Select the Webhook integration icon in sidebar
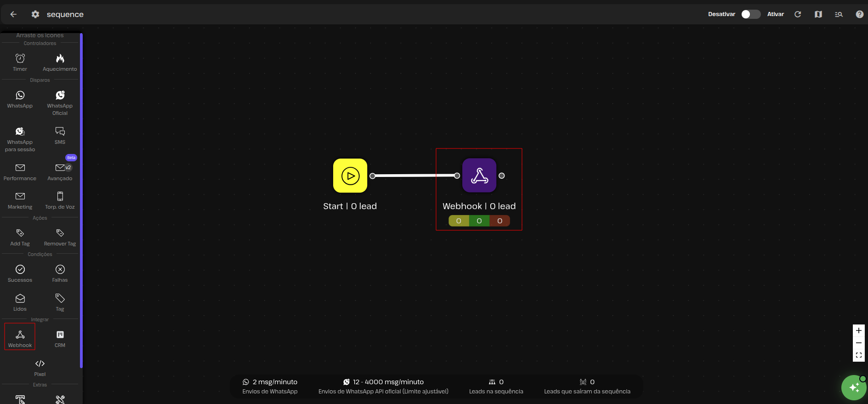The image size is (868, 404). [x=20, y=336]
